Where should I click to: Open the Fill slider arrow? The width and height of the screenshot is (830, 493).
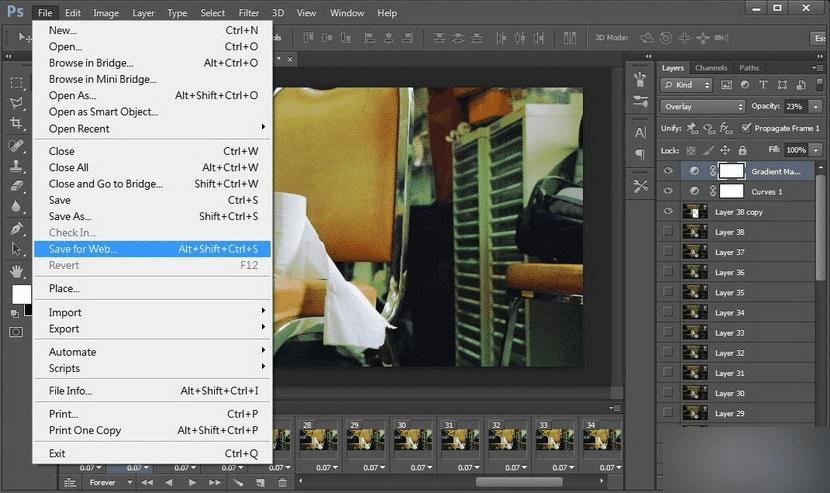tap(816, 150)
